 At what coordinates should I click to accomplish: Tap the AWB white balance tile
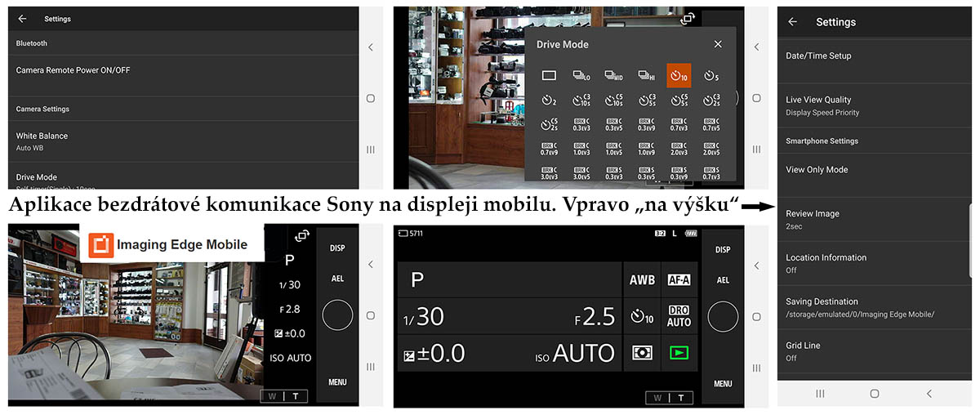tap(642, 279)
